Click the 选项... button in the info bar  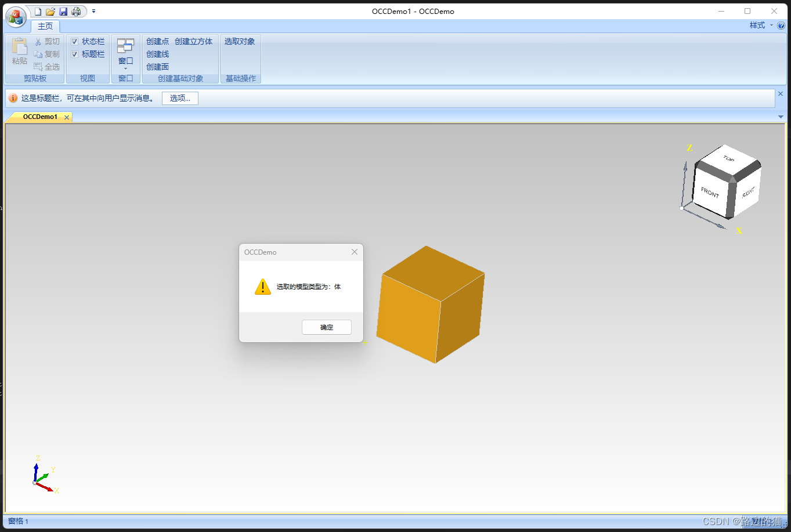(179, 98)
